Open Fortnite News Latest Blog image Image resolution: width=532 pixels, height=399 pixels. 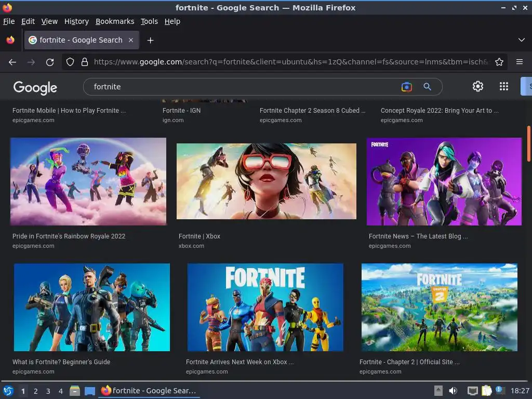pyautogui.click(x=444, y=181)
